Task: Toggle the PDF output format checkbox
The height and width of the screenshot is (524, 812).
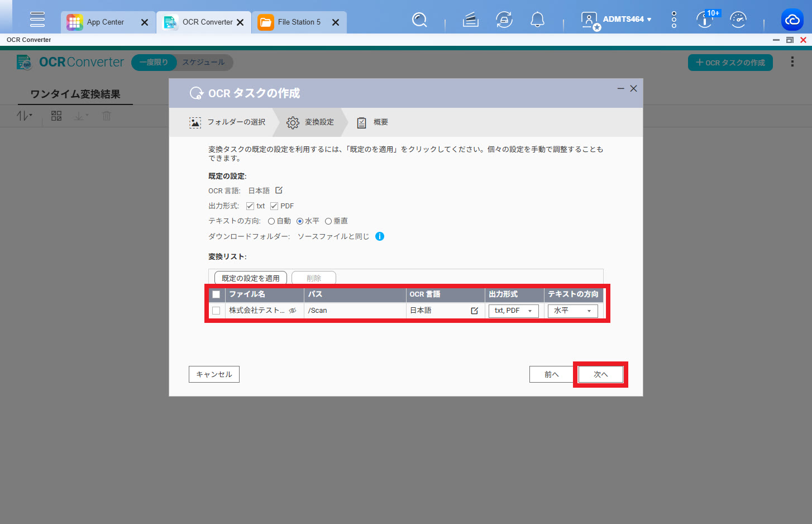Action: point(274,206)
